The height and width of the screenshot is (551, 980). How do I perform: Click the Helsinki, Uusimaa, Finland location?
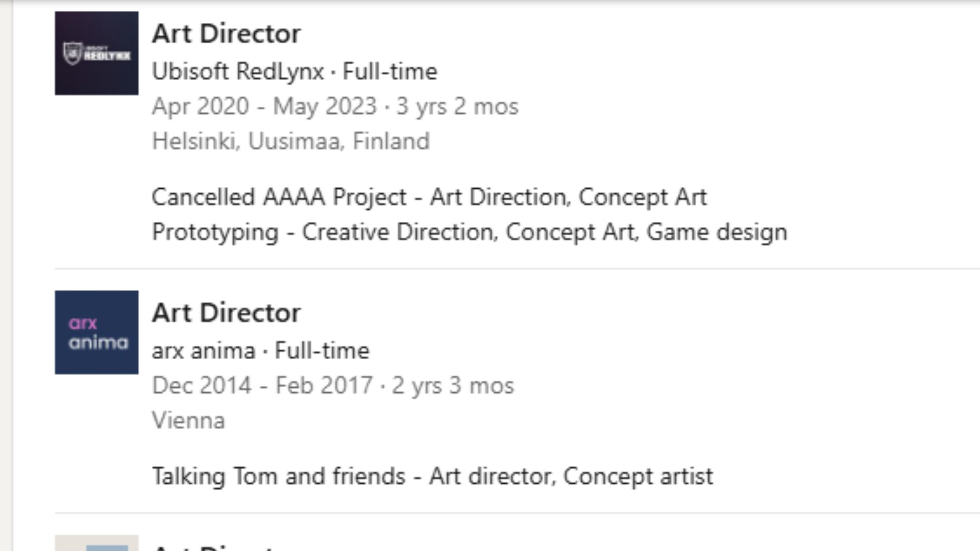pos(290,141)
